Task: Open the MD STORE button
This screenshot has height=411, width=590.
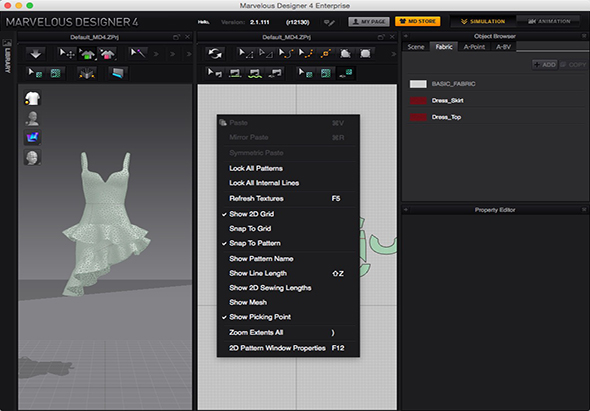Action: [x=418, y=21]
